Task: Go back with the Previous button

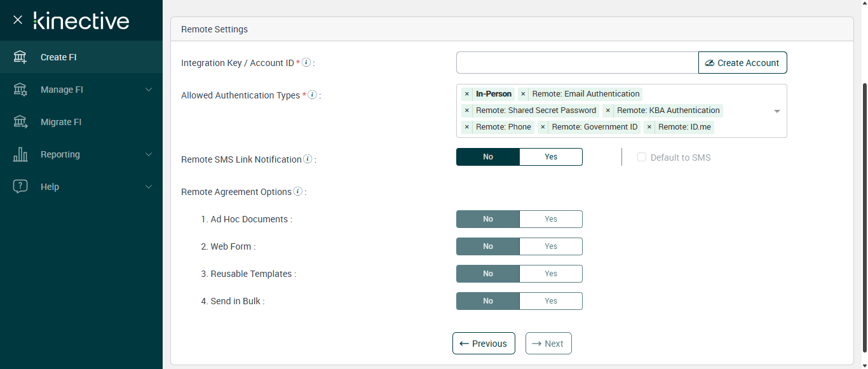Action: [x=484, y=344]
